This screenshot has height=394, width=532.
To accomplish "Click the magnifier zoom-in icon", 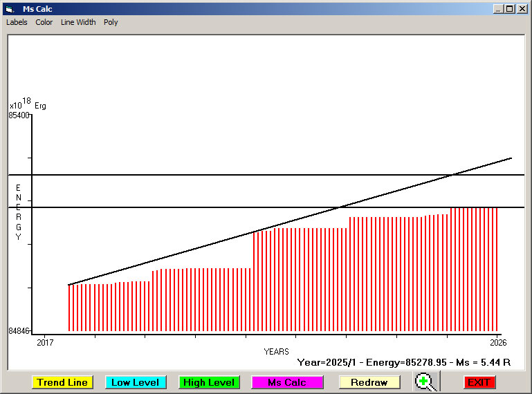I will coord(426,382).
